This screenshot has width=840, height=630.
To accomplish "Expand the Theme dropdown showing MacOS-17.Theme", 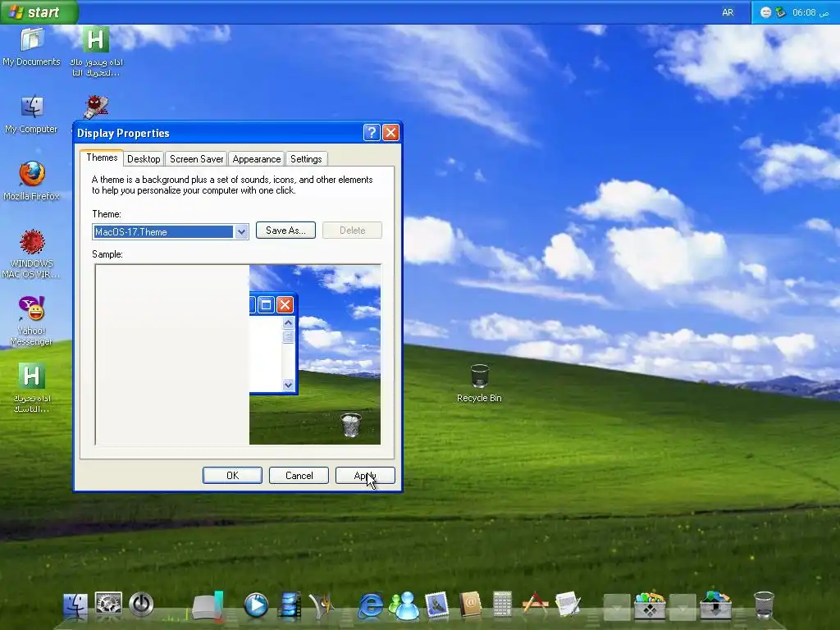I will pyautogui.click(x=241, y=232).
